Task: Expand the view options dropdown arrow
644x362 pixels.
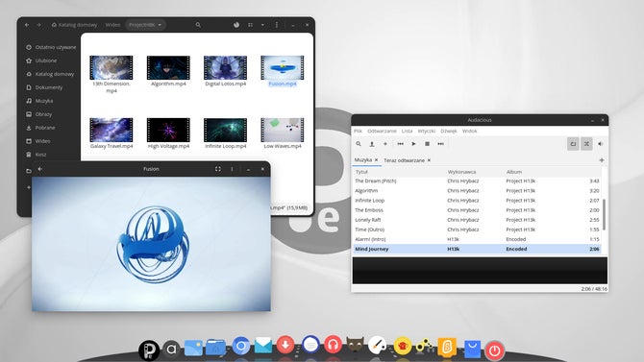Action: pos(262,25)
